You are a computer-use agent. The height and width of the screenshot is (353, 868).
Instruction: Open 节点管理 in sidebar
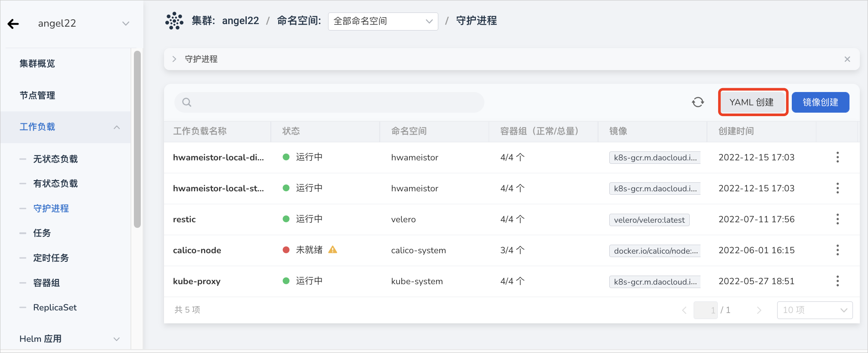(x=37, y=95)
